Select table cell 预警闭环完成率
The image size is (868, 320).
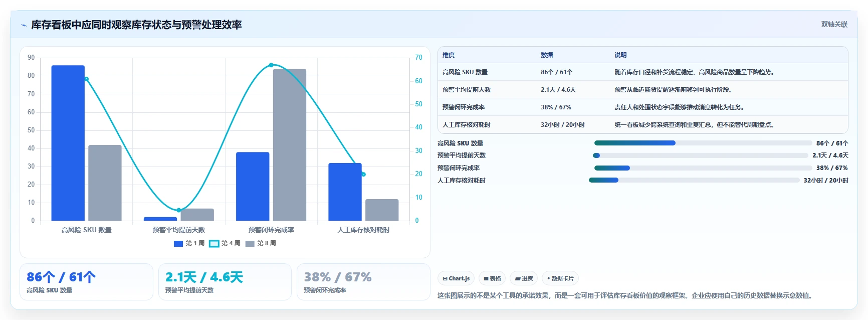coord(464,107)
